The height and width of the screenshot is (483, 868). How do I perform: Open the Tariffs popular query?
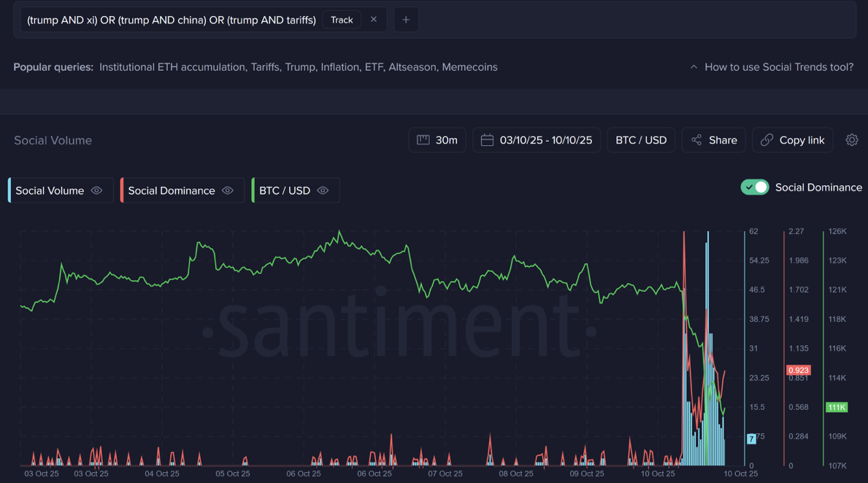tap(264, 66)
